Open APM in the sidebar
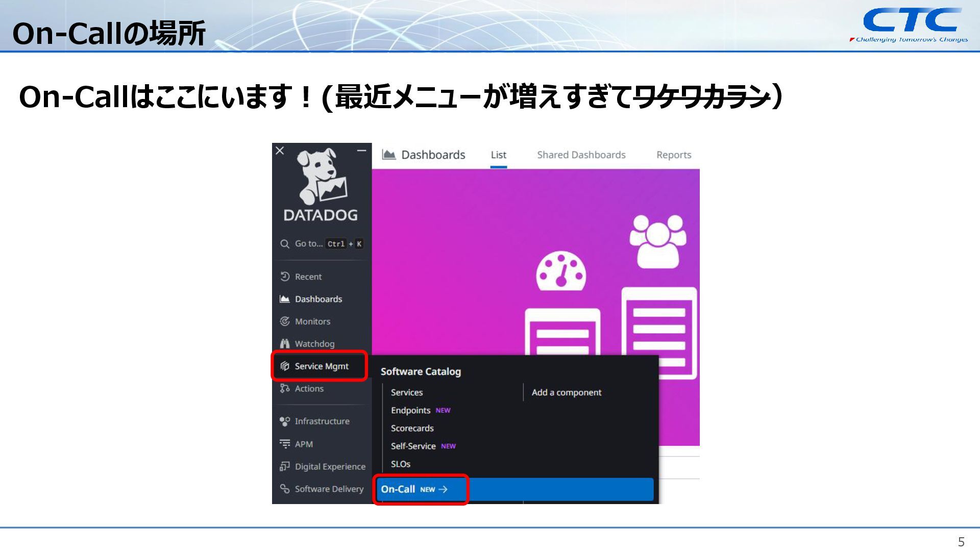The width and height of the screenshot is (980, 551). [304, 444]
